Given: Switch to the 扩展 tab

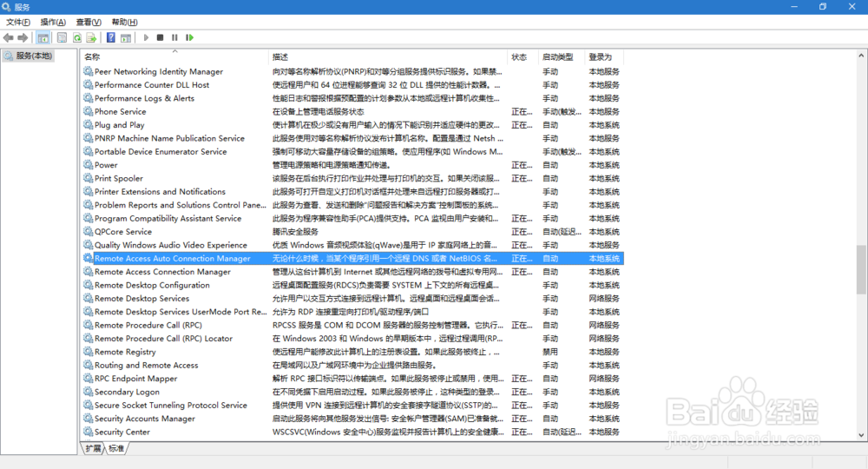Looking at the screenshot, I should [93, 448].
